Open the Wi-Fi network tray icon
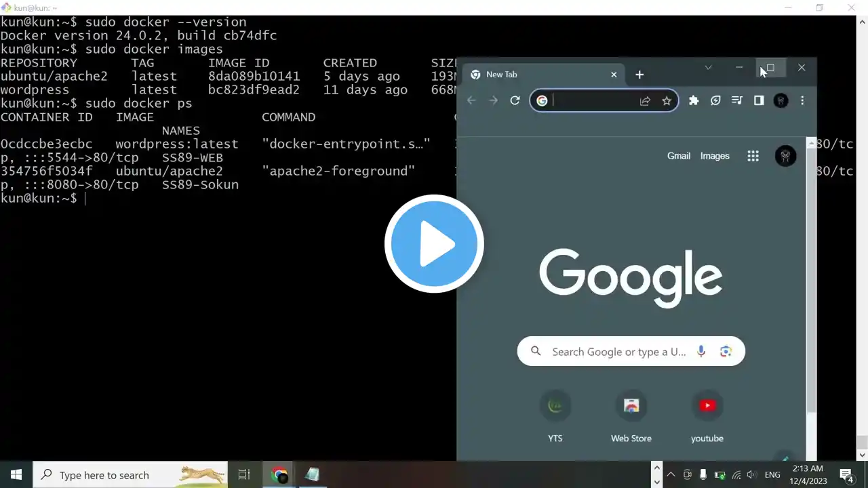 click(736, 474)
